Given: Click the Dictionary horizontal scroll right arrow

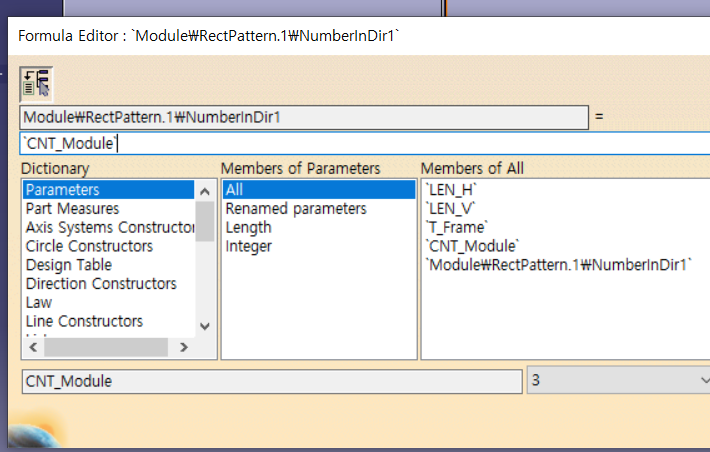Looking at the screenshot, I should [183, 347].
